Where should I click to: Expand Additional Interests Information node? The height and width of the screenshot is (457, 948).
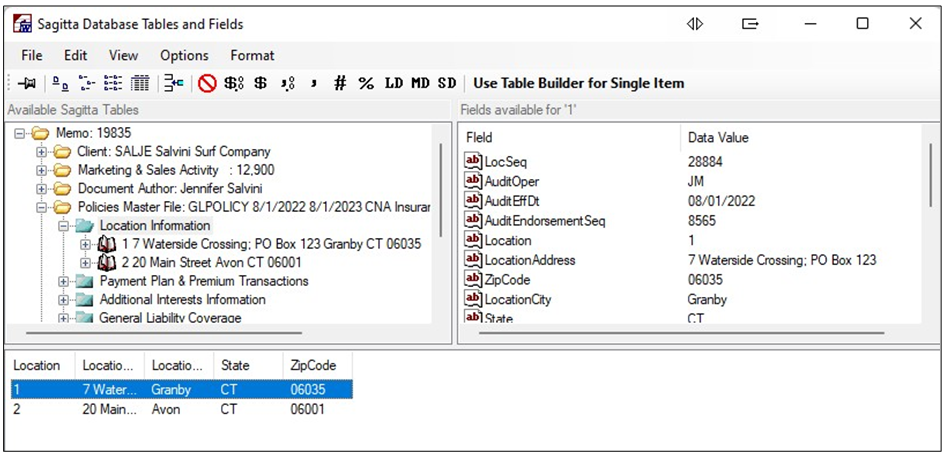(63, 300)
